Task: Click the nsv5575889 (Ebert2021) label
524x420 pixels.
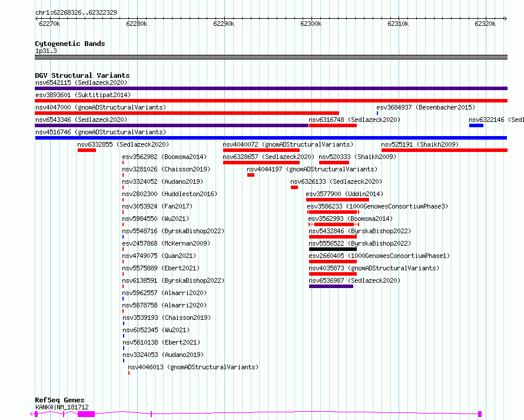Action: [x=161, y=268]
